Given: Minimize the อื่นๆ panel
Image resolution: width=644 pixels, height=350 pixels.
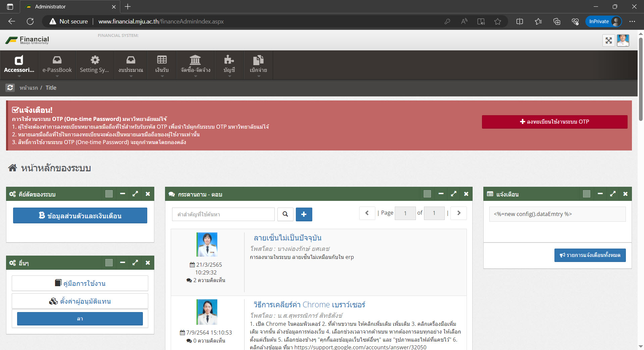Looking at the screenshot, I should (122, 263).
